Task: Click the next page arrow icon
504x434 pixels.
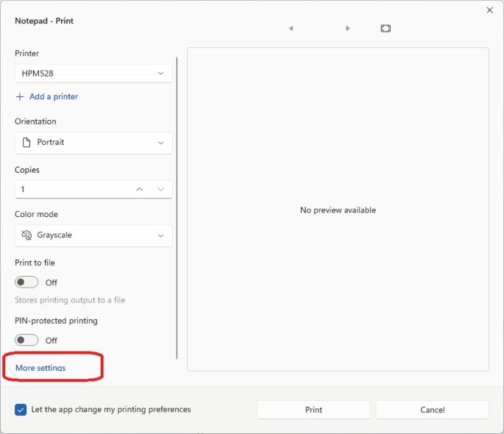Action: coord(348,29)
